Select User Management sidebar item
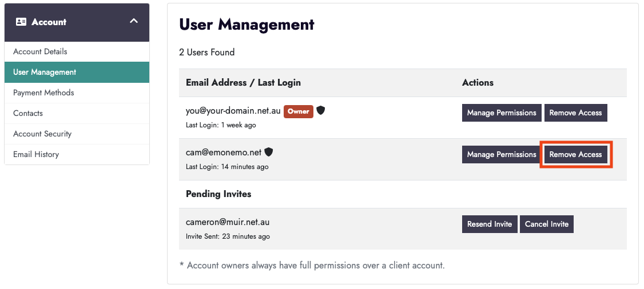The height and width of the screenshot is (289, 644). (45, 72)
